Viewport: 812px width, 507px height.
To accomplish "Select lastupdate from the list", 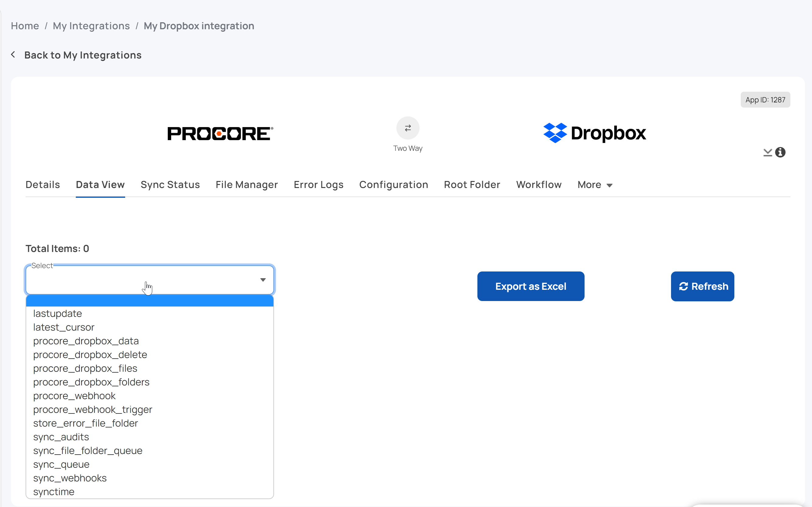I will [150, 314].
